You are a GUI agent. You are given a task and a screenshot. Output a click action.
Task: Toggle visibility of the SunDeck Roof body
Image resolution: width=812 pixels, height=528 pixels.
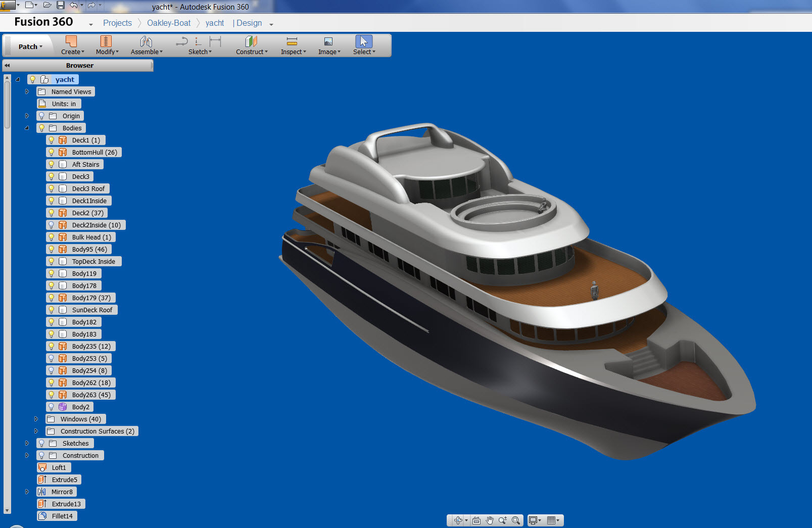pyautogui.click(x=52, y=310)
